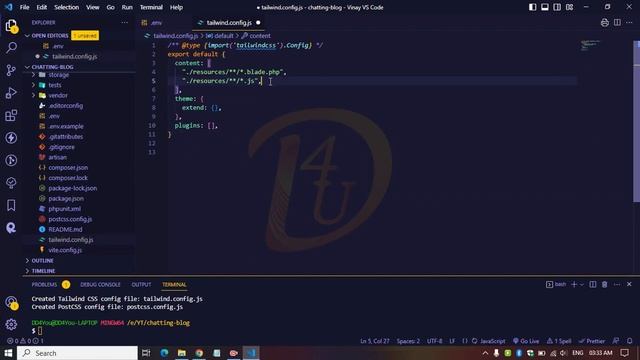Open notifications bell in status bar
The height and width of the screenshot is (360, 640).
(629, 341)
